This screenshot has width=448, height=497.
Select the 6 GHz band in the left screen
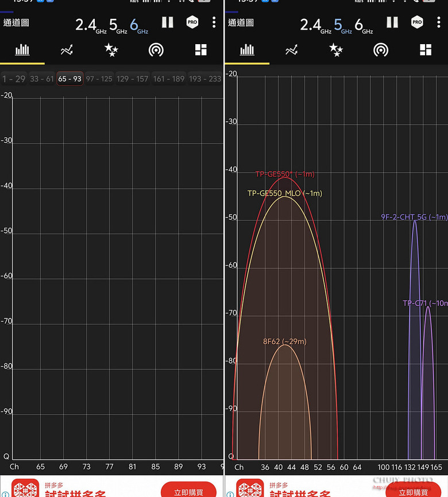(139, 26)
